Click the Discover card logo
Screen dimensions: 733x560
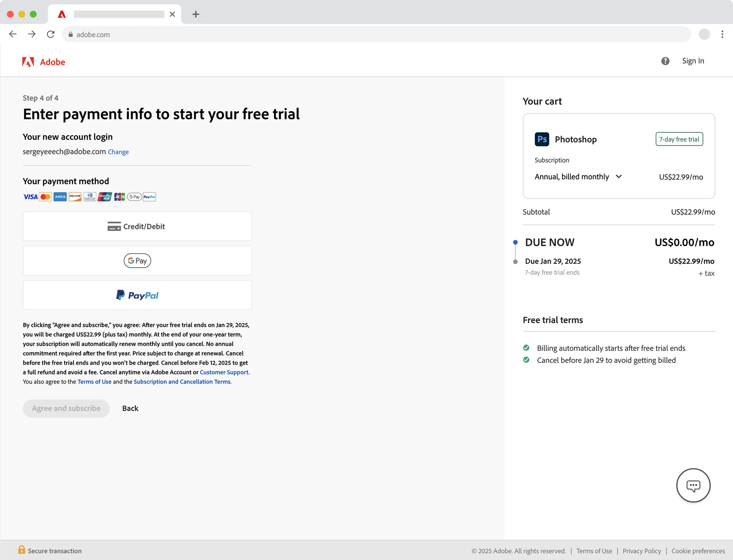click(75, 197)
